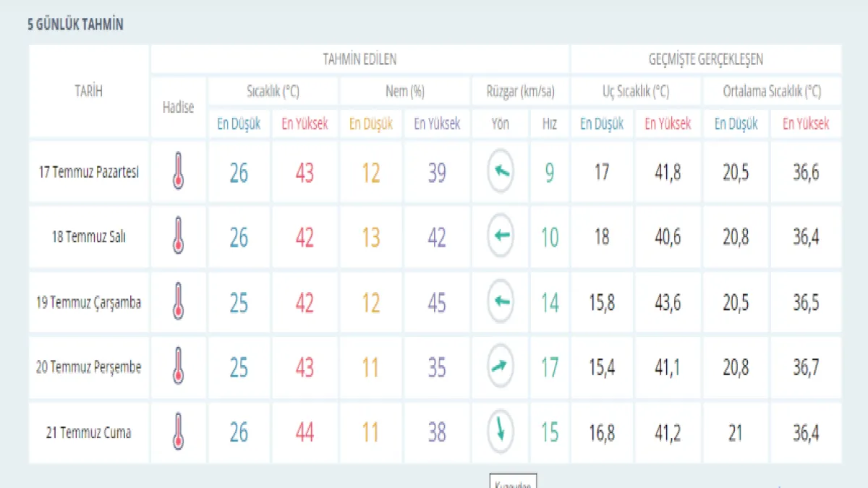Click the downward wind arrow for 21 Temmuz
868x488 pixels.
click(x=501, y=432)
